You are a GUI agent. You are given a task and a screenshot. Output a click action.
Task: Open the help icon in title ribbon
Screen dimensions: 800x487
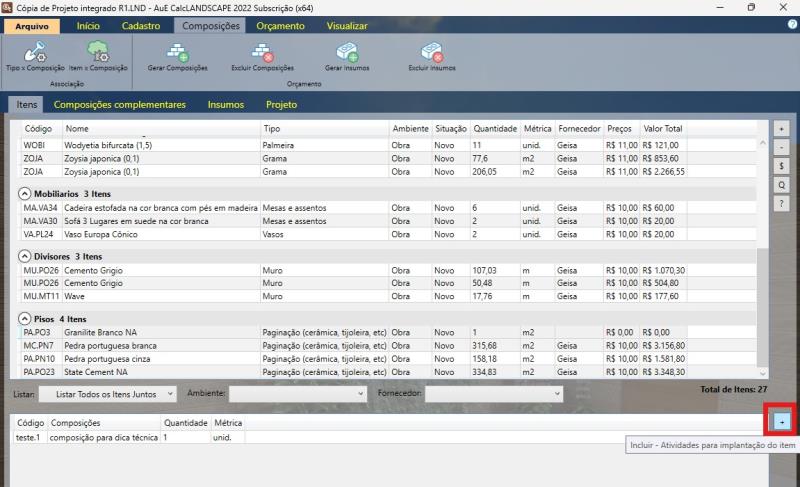(x=792, y=24)
